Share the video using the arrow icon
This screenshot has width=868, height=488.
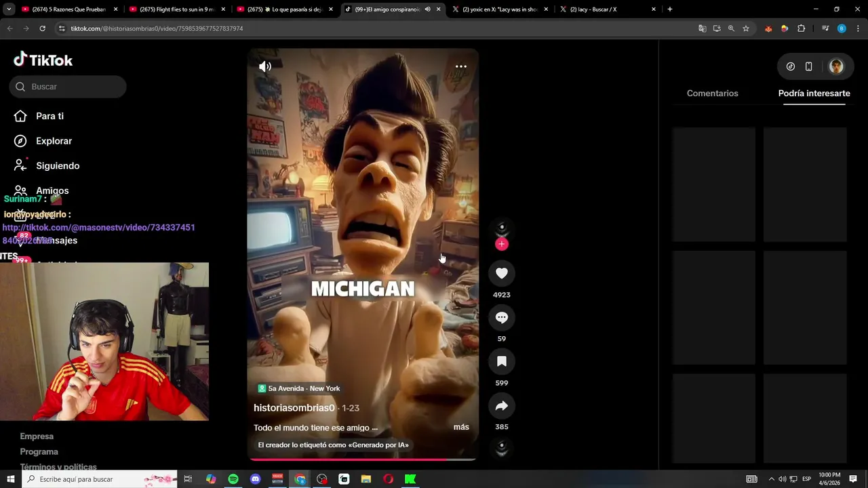(x=502, y=405)
